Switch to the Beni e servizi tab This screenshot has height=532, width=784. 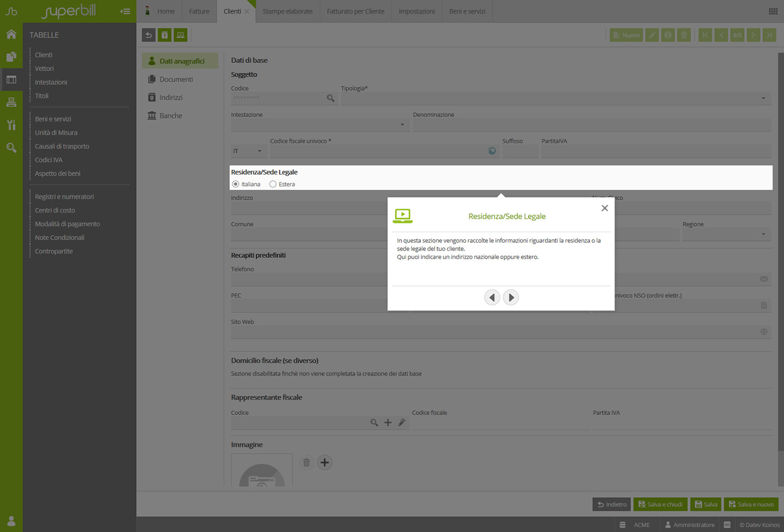(x=467, y=11)
